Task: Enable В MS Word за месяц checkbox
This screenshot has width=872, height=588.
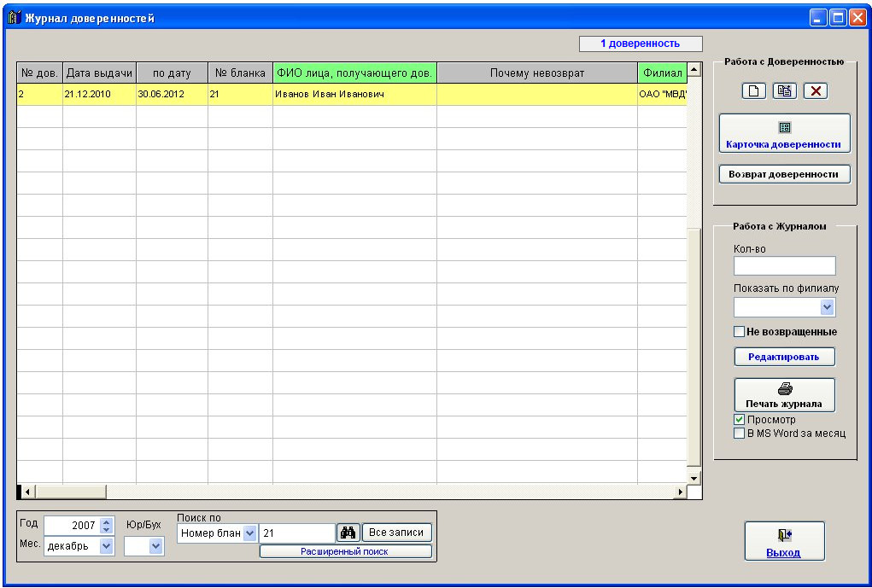Action: pos(739,434)
